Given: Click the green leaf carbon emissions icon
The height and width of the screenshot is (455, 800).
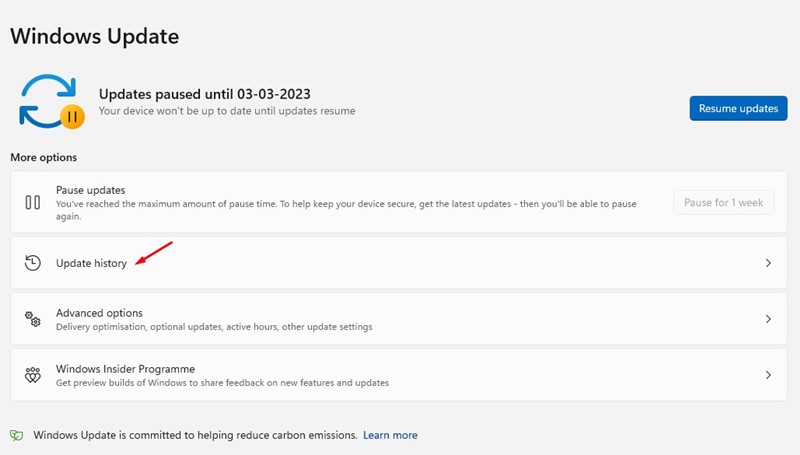Looking at the screenshot, I should 17,435.
